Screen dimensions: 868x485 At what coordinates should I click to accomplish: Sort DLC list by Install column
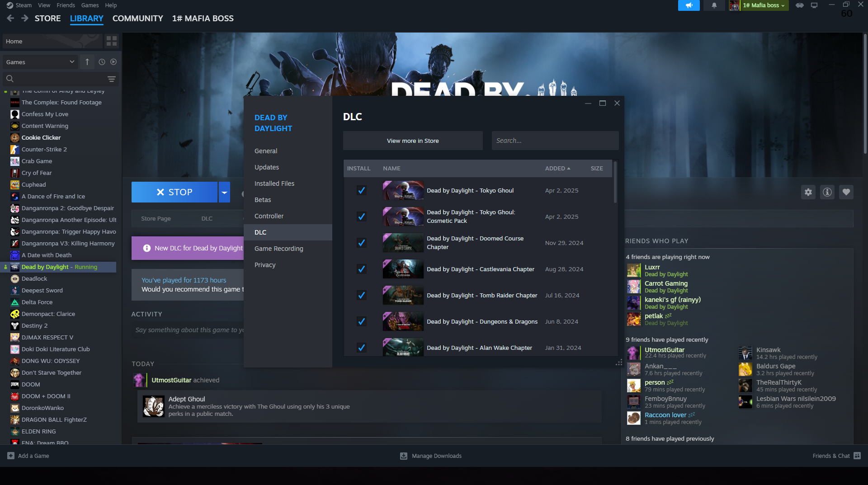coord(359,169)
